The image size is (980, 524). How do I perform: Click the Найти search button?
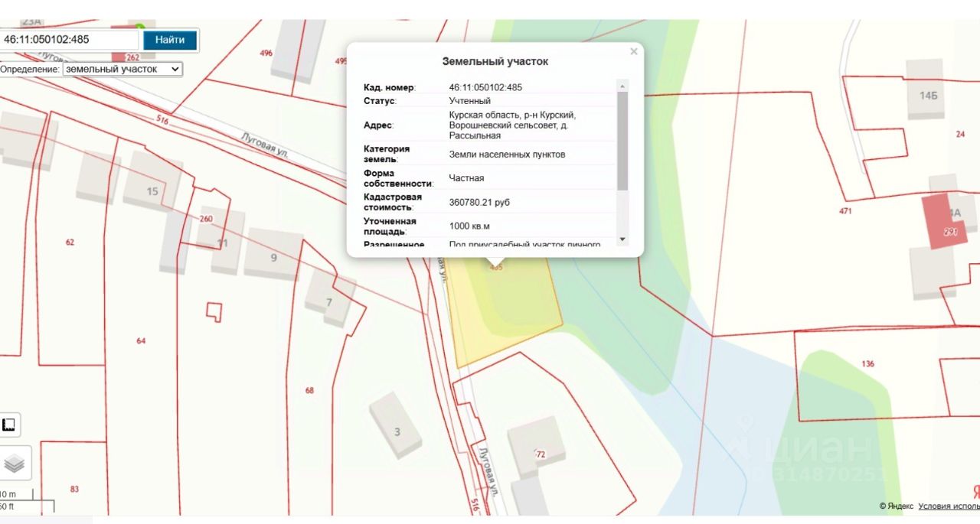(x=169, y=40)
